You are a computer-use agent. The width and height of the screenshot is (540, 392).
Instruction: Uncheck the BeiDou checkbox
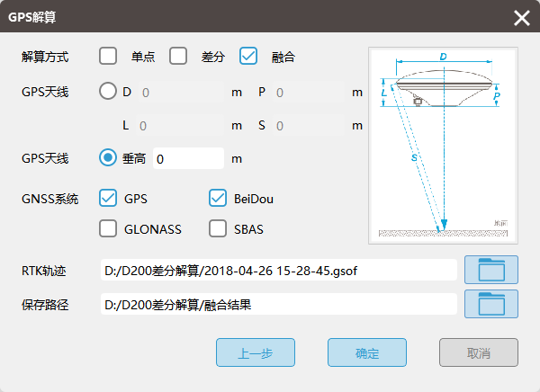click(x=218, y=197)
